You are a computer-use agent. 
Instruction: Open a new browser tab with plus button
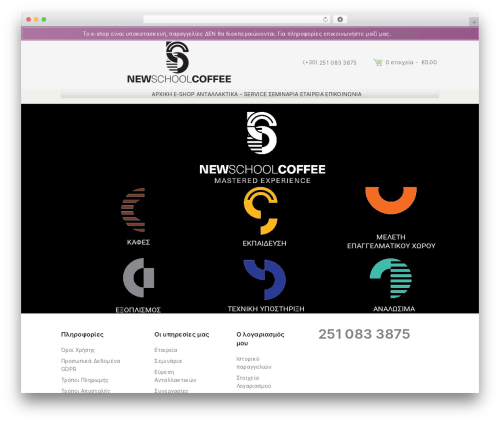click(474, 22)
